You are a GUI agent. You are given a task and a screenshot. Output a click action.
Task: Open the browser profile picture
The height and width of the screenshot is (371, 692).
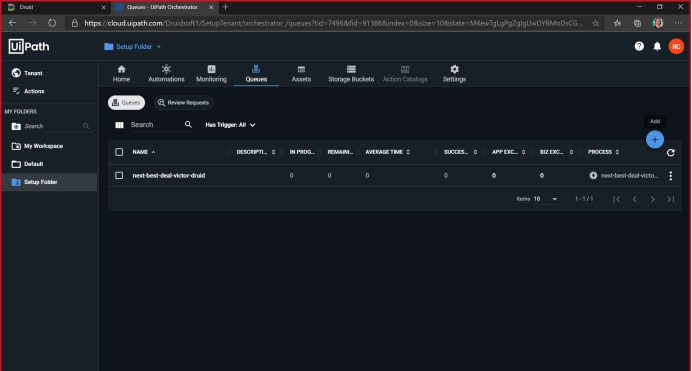[658, 23]
